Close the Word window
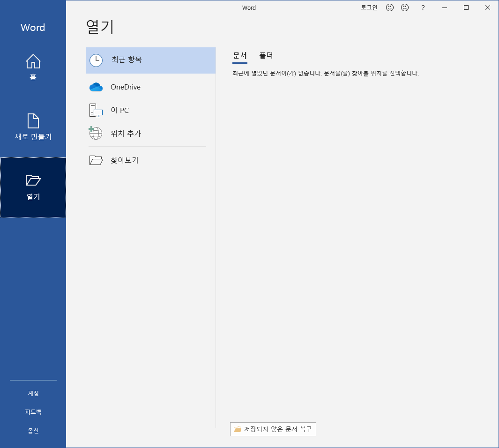Viewport: 499px width, 448px height. tap(488, 7)
